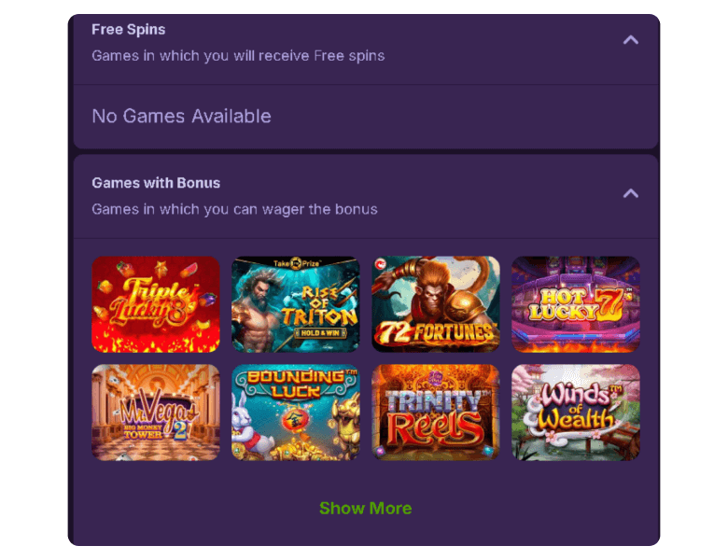Click the Games with Bonus heading
The image size is (728, 560).
coord(156,183)
